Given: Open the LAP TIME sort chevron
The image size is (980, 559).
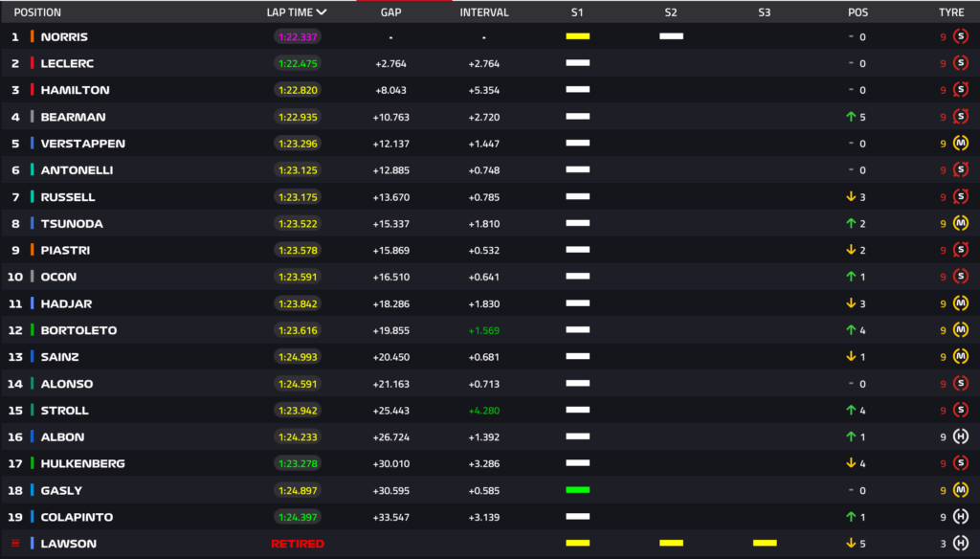Looking at the screenshot, I should coord(322,12).
